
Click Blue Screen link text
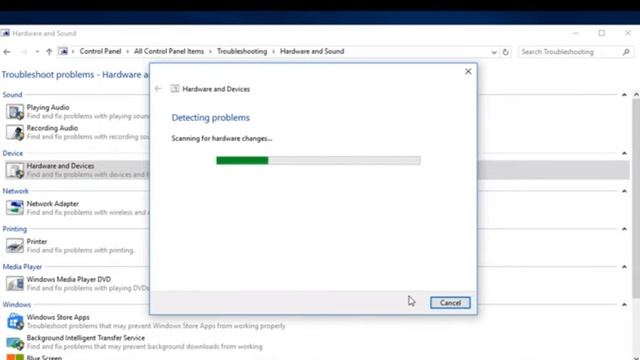44,358
